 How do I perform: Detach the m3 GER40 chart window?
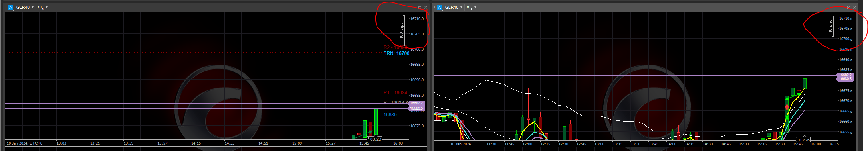click(x=420, y=7)
